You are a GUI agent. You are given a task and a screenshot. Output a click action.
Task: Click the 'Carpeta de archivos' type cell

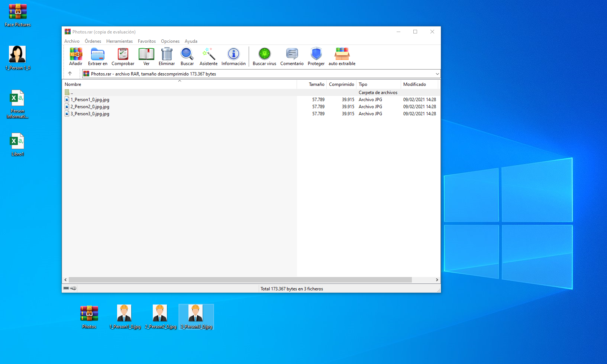pos(378,93)
